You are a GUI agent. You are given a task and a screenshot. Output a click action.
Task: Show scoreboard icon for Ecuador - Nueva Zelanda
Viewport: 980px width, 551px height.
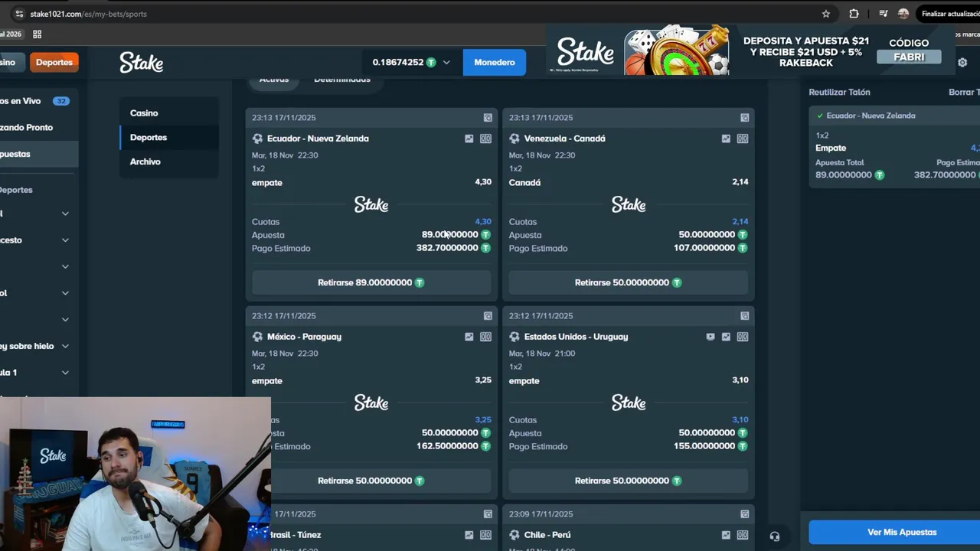(485, 139)
